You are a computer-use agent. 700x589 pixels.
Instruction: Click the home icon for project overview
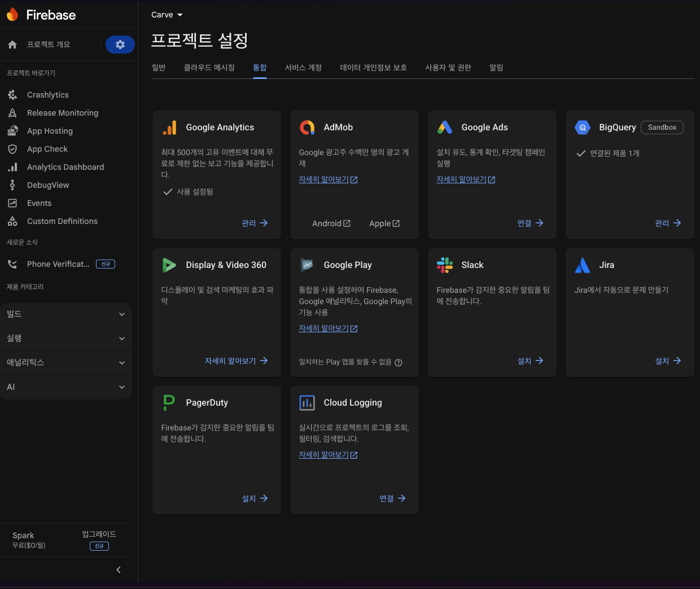(x=12, y=45)
